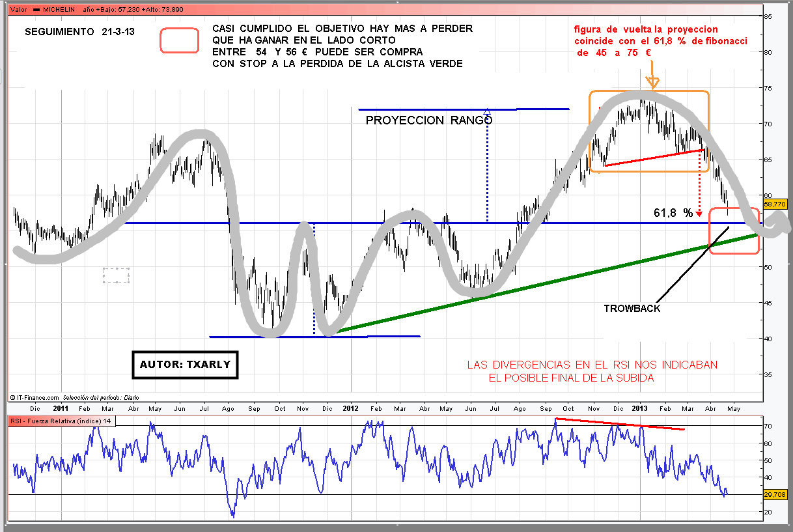The height and width of the screenshot is (532, 793).
Task: Select the small dashed gray rectangle on chart
Action: point(116,275)
